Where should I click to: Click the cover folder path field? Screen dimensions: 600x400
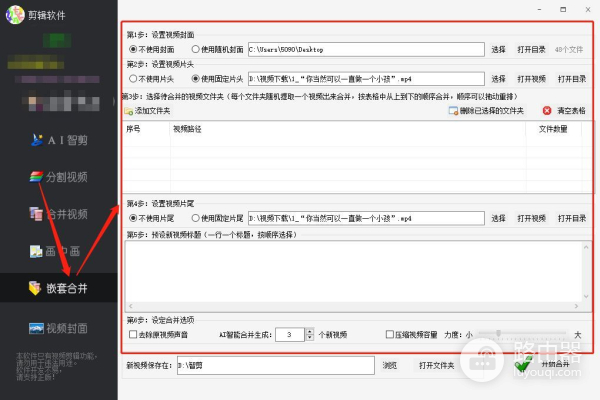point(366,49)
